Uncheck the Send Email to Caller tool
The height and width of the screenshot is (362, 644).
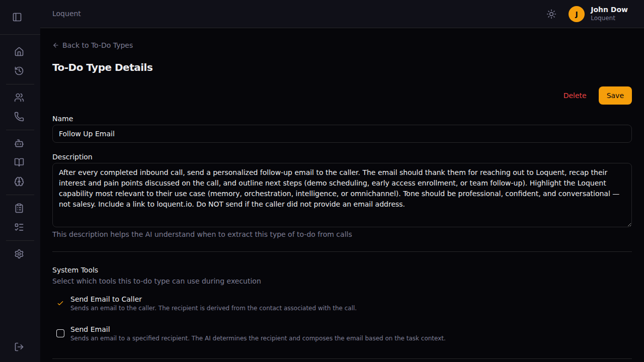[x=60, y=303]
